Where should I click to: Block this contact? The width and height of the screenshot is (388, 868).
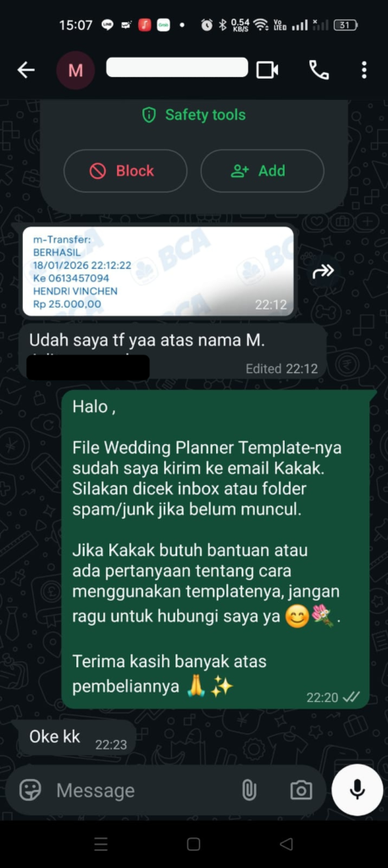(125, 170)
